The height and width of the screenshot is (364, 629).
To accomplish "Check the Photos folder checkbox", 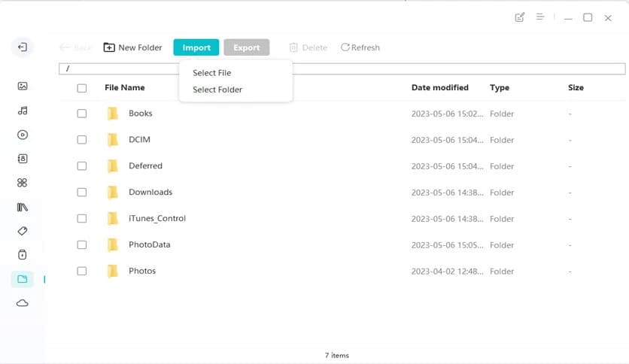I will click(x=82, y=271).
